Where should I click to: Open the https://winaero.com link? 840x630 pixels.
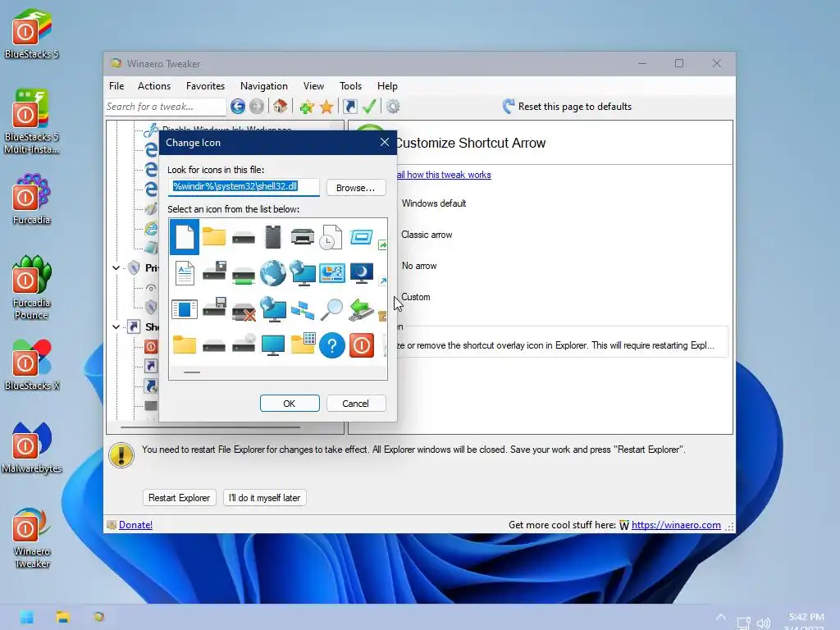[x=676, y=525]
